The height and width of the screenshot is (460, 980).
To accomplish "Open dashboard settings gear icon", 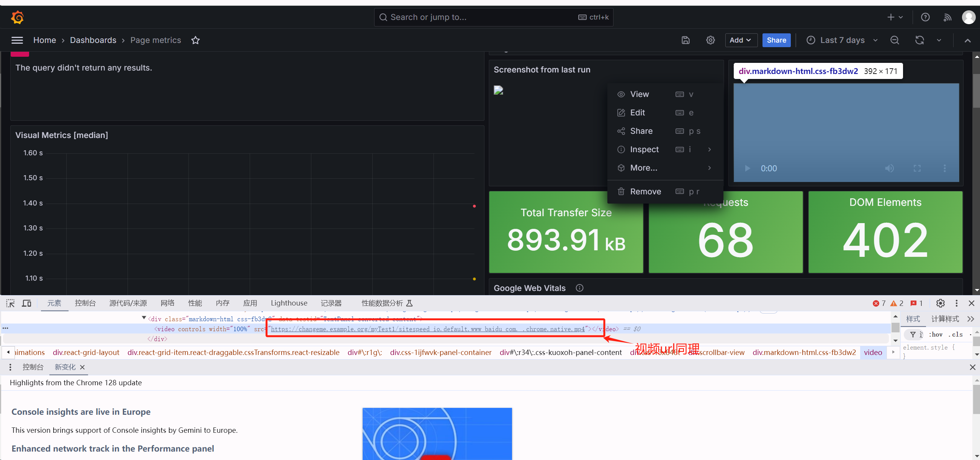I will 710,40.
